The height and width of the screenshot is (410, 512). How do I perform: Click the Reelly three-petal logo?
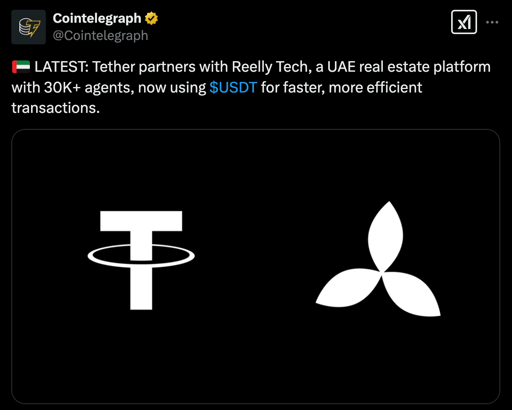pyautogui.click(x=378, y=259)
